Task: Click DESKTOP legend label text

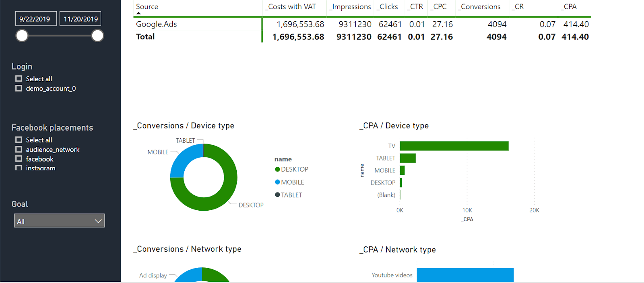Action: pos(295,170)
